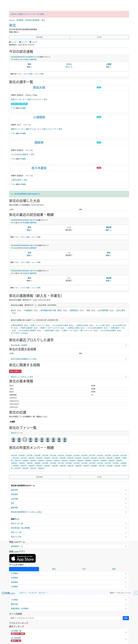Screen dimensions: 138x644
Task: Open the 栄北駅伝部・陸上長距離 row
Action: (69, 528)
